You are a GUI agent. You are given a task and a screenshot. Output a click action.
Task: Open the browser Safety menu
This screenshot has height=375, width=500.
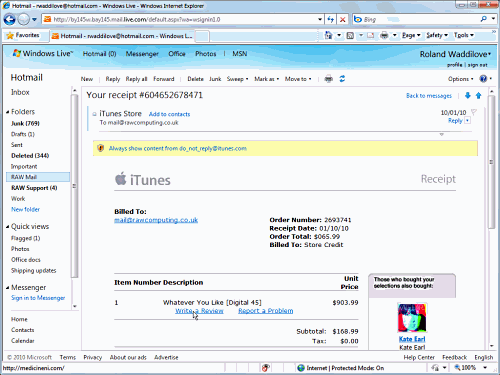point(437,35)
